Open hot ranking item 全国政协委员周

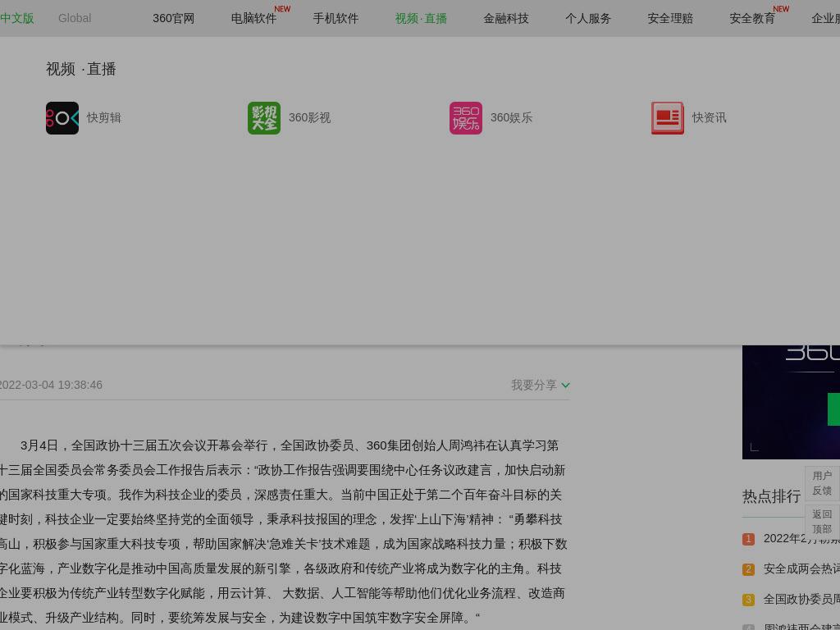(801, 599)
